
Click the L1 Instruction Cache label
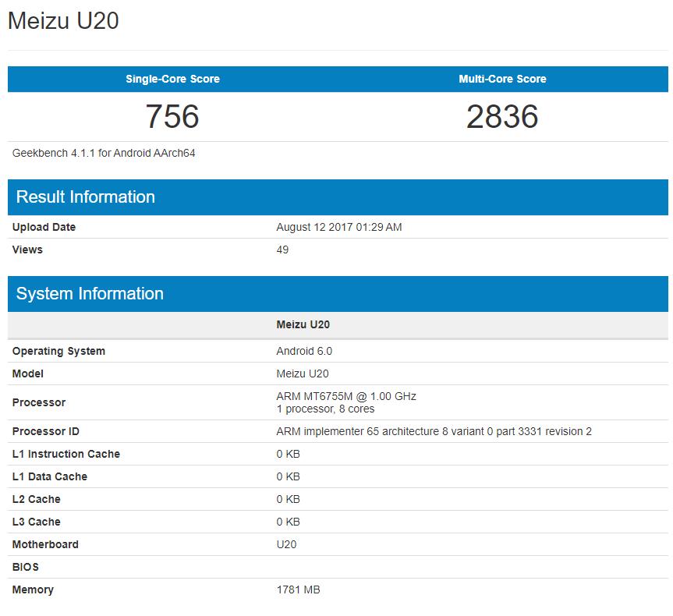66,454
